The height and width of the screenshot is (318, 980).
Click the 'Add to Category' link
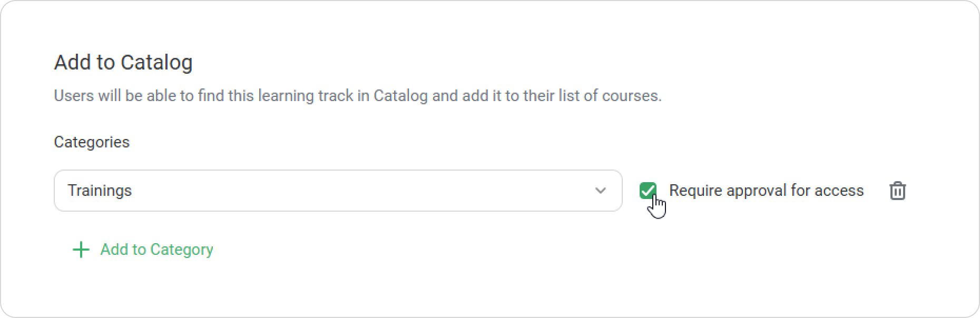coord(156,250)
